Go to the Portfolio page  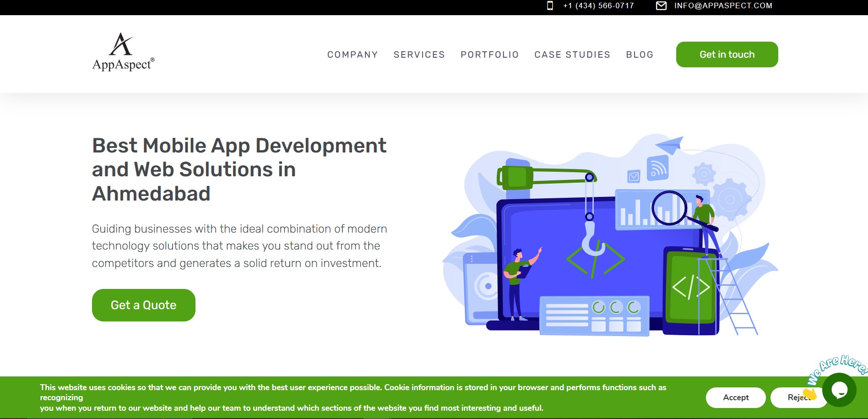tap(489, 54)
